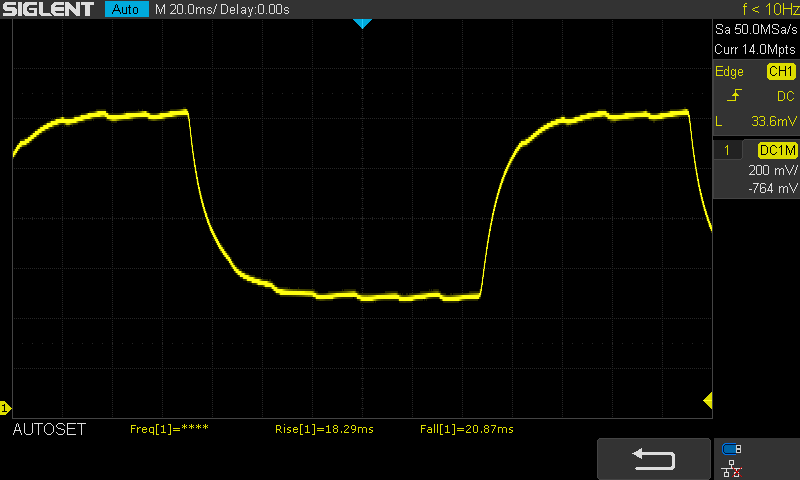Click the timebase M 20.0ms readout
800x480 pixels.
[185, 10]
